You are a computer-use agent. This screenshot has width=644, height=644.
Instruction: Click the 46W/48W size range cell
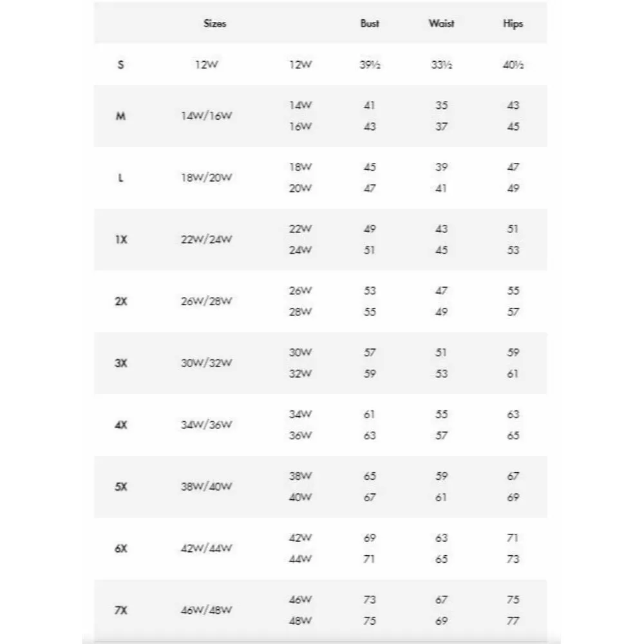point(206,611)
